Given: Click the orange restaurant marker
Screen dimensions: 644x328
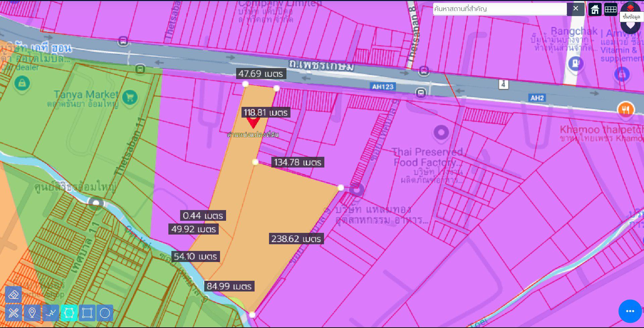Looking at the screenshot, I should pos(626,109).
